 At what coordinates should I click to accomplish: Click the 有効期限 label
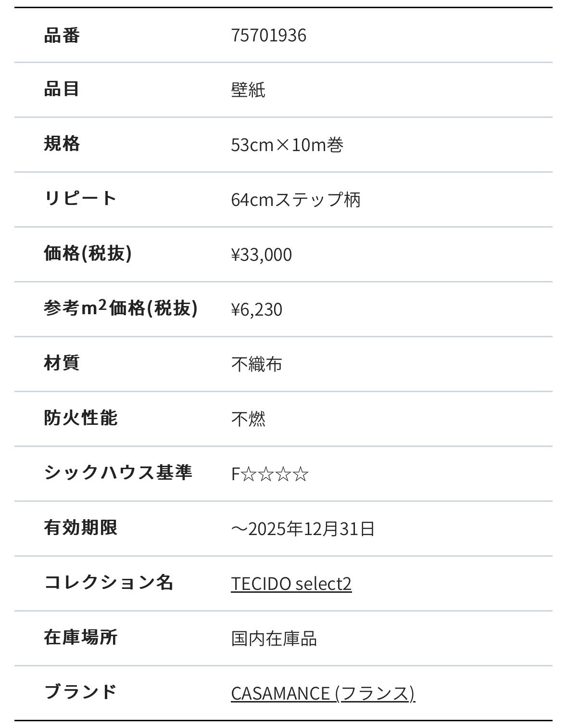tap(80, 527)
